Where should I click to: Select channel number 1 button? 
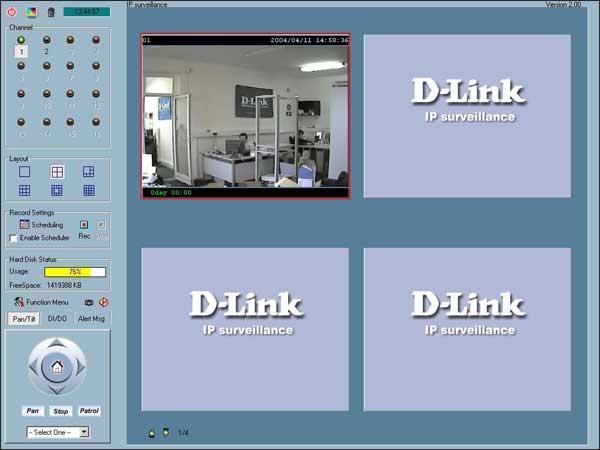[x=21, y=51]
